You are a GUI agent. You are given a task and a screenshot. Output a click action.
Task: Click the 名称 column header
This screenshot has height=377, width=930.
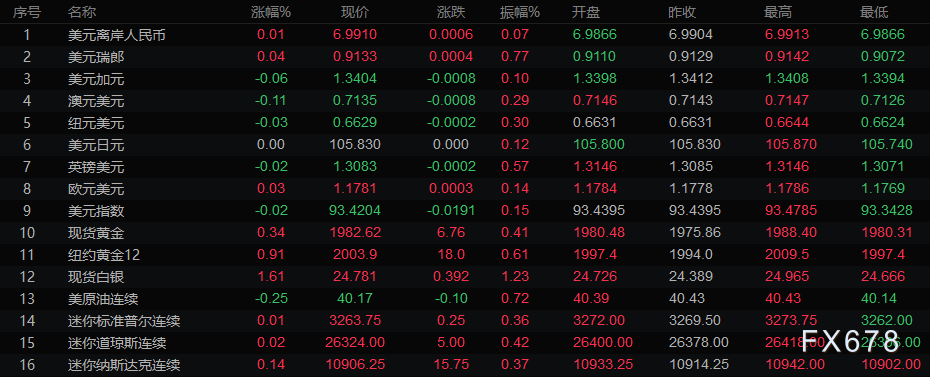coord(82,12)
